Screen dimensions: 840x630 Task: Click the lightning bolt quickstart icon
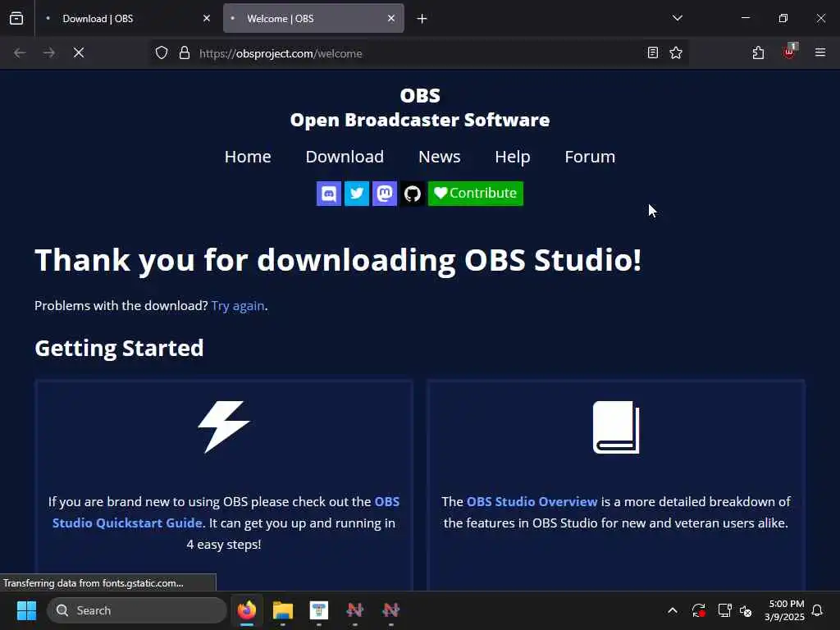pos(224,427)
